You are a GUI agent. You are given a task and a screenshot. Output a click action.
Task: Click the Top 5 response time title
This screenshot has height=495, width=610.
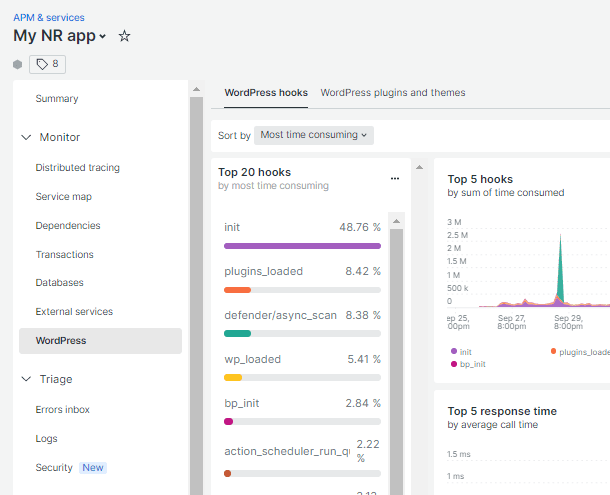tap(502, 411)
